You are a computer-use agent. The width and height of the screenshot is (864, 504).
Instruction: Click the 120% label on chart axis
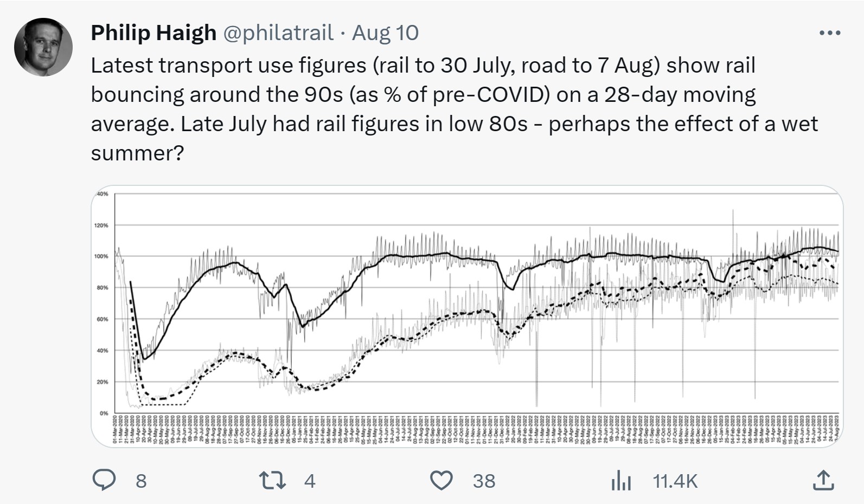pyautogui.click(x=101, y=225)
